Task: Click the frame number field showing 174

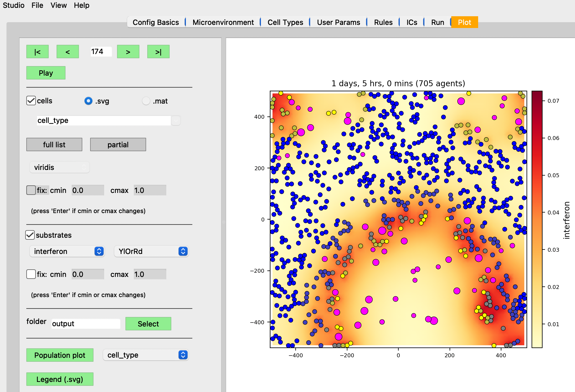Action: [x=101, y=52]
